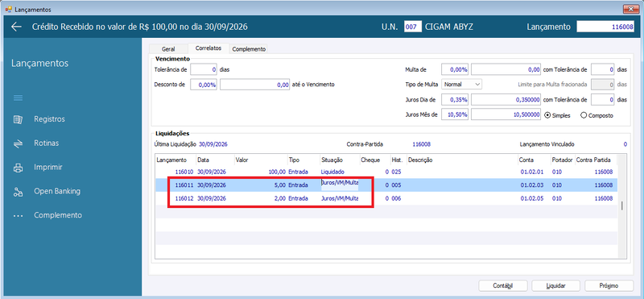644x299 pixels.
Task: Select the row with lançamento 116010
Action: (386, 172)
